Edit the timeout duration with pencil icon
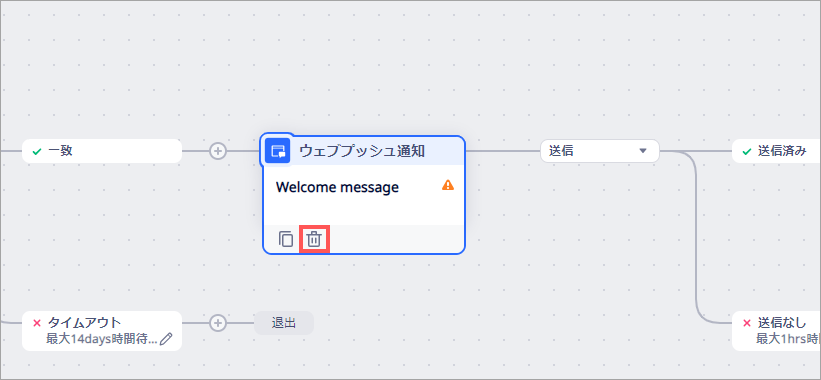This screenshot has width=821, height=380. [166, 339]
